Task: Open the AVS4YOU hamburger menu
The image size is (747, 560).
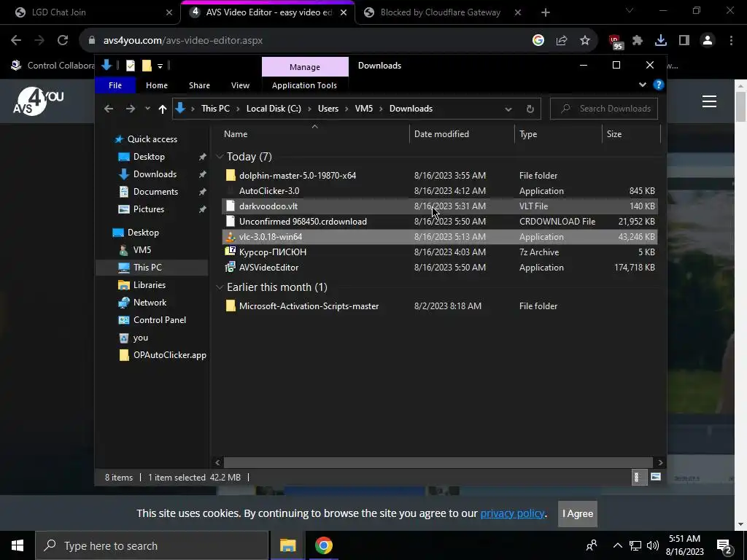Action: click(709, 101)
